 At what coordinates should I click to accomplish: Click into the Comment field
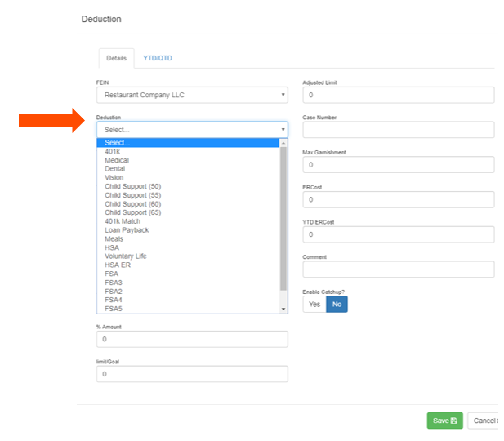pos(399,269)
